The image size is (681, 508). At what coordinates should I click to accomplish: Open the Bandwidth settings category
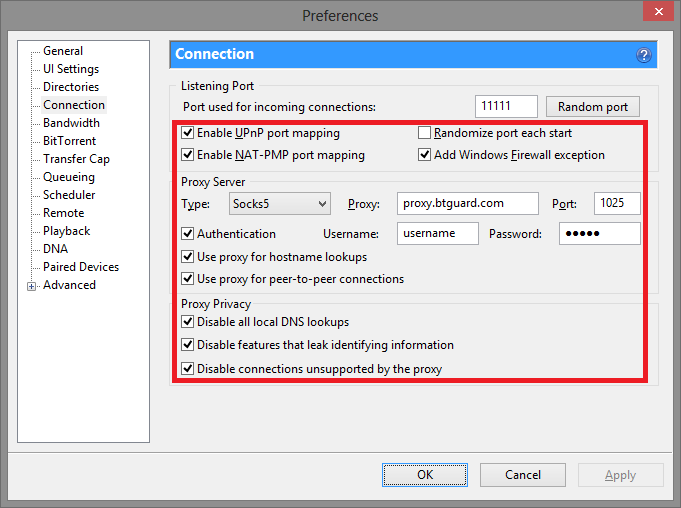click(x=71, y=123)
